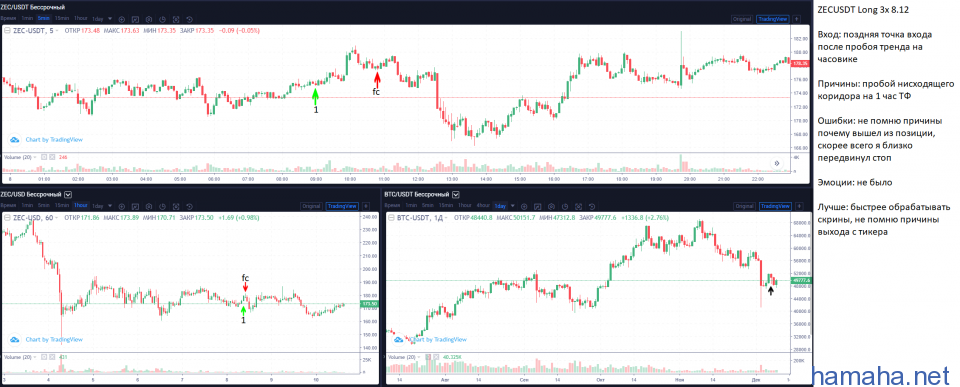Switch BTC/USDT chart to TradingView view
This screenshot has width=960, height=387.
coord(775,206)
